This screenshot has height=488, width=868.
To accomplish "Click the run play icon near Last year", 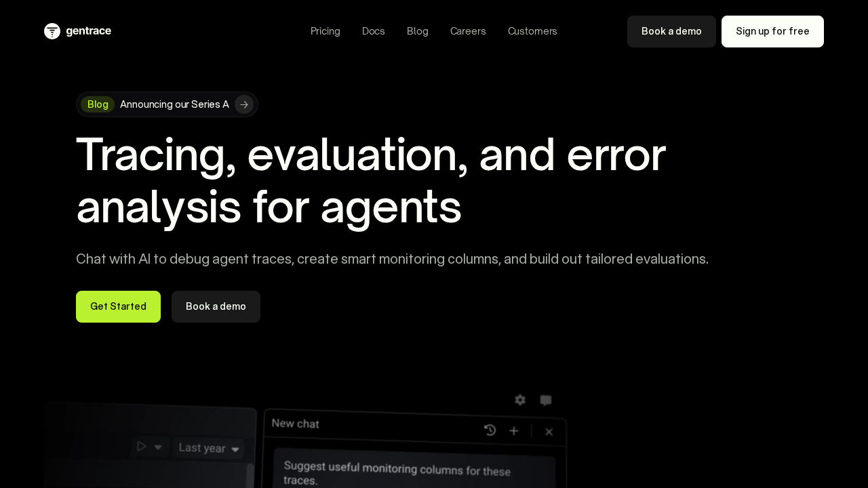I will 142,446.
